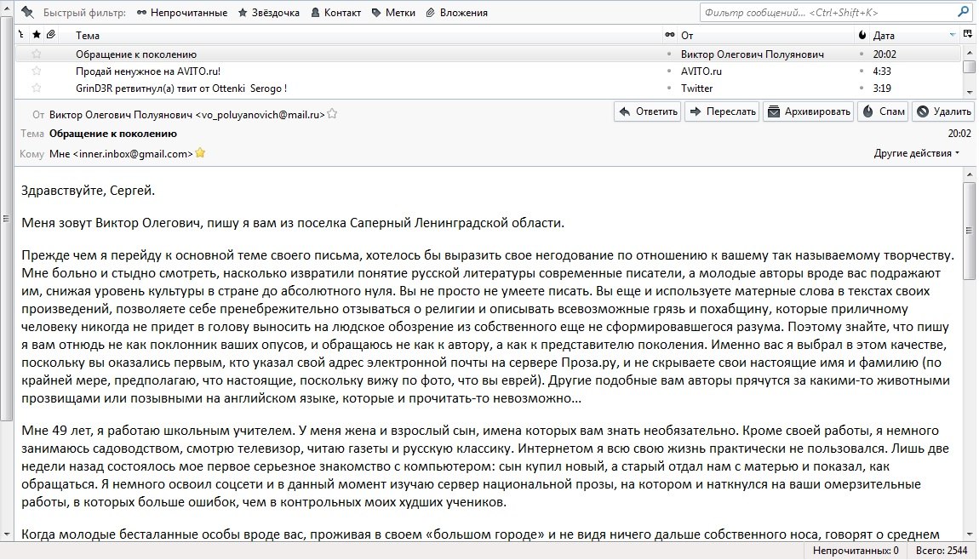
Task: Toggle junk dot for 20:02 message
Action: 862,54
